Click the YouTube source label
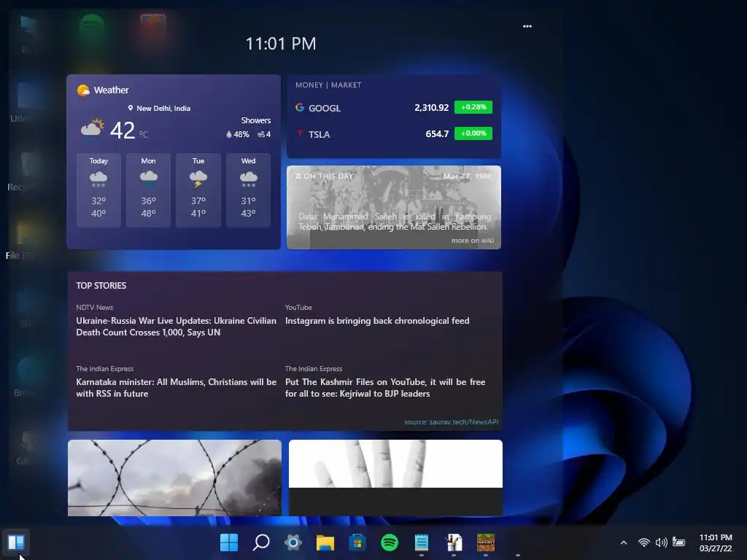The width and height of the screenshot is (747, 560). (x=298, y=308)
